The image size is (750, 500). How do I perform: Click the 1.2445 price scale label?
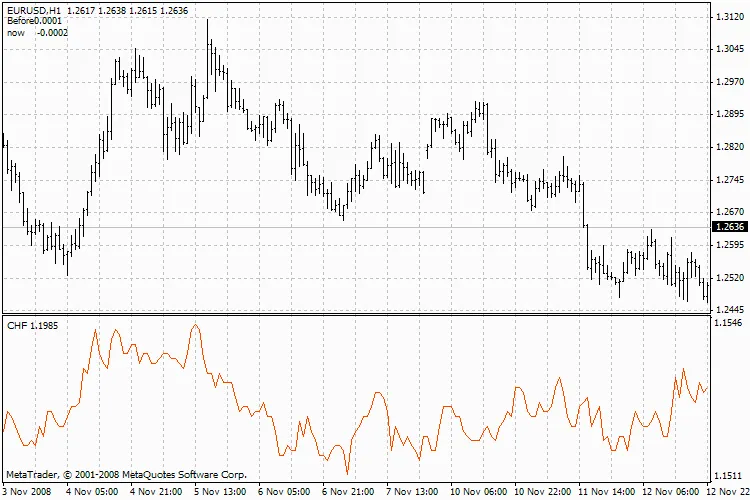(728, 310)
